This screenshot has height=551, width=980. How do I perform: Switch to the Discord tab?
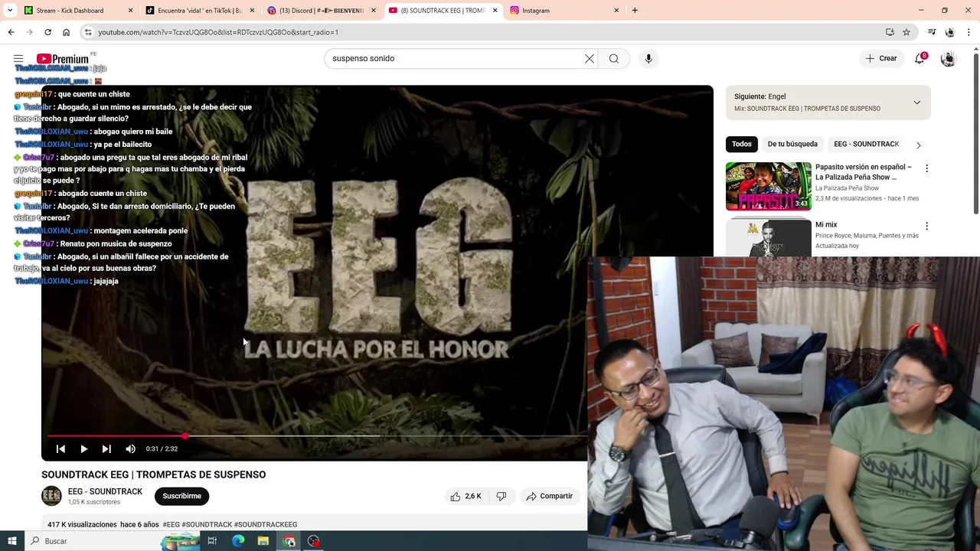click(321, 11)
